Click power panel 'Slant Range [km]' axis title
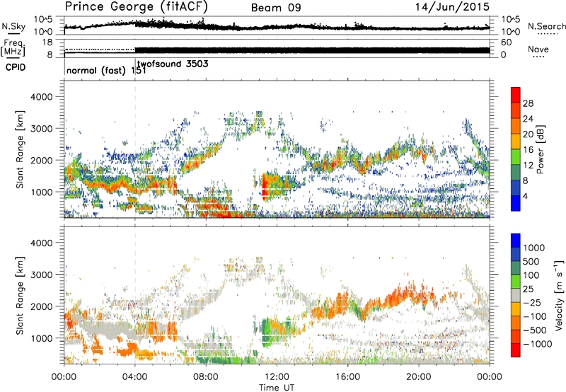 (x=20, y=149)
